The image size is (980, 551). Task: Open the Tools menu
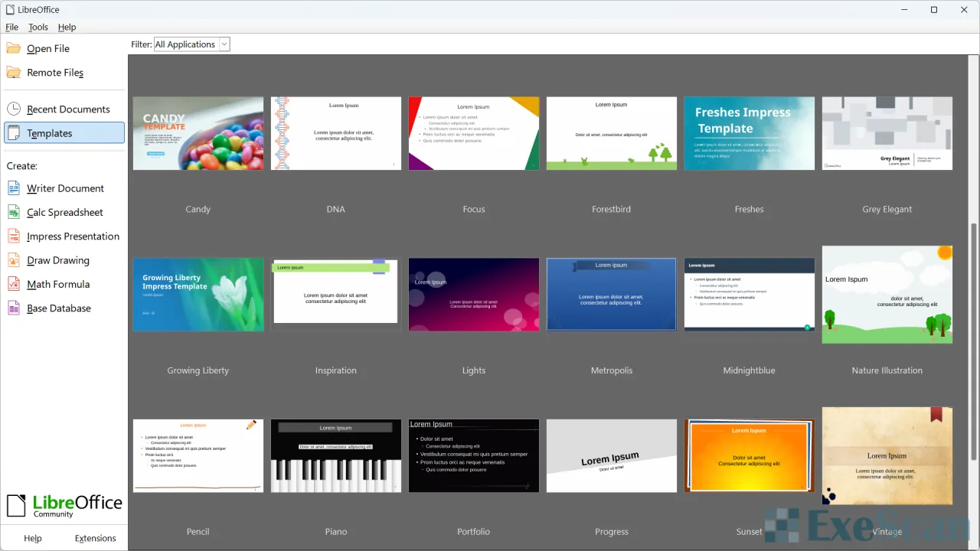coord(38,27)
